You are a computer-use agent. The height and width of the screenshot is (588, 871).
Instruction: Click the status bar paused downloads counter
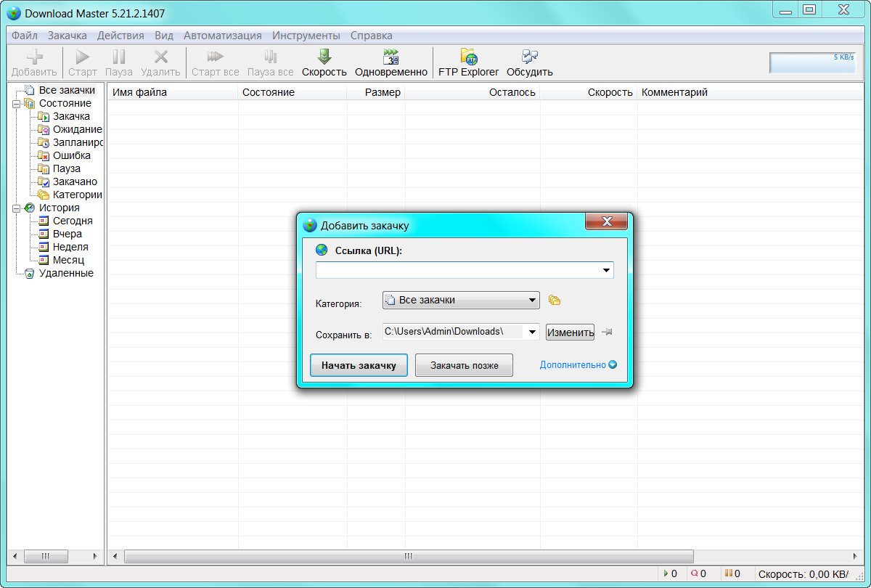[x=733, y=573]
